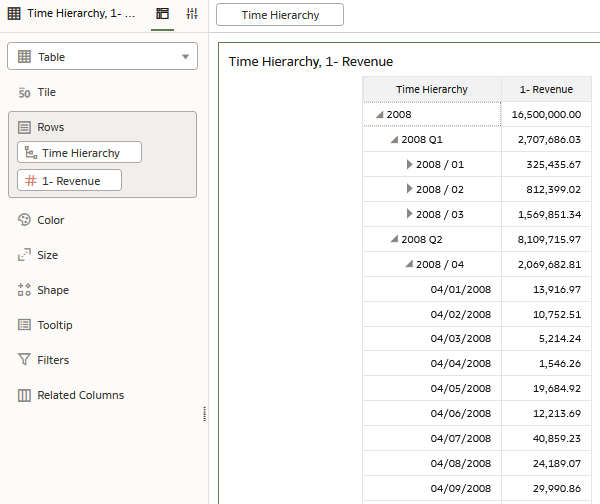Collapse the 2008 / 04 month row
This screenshot has width=600, height=504.
click(x=409, y=265)
